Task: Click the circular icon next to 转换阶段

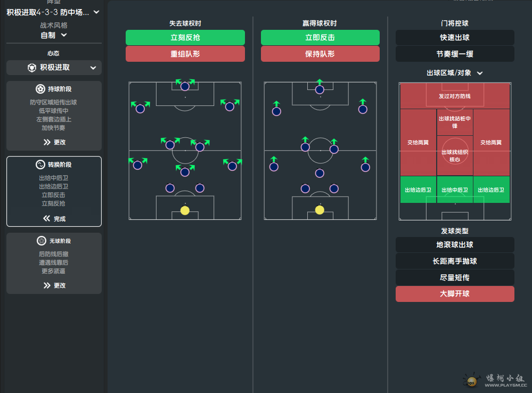Action: (x=40, y=165)
